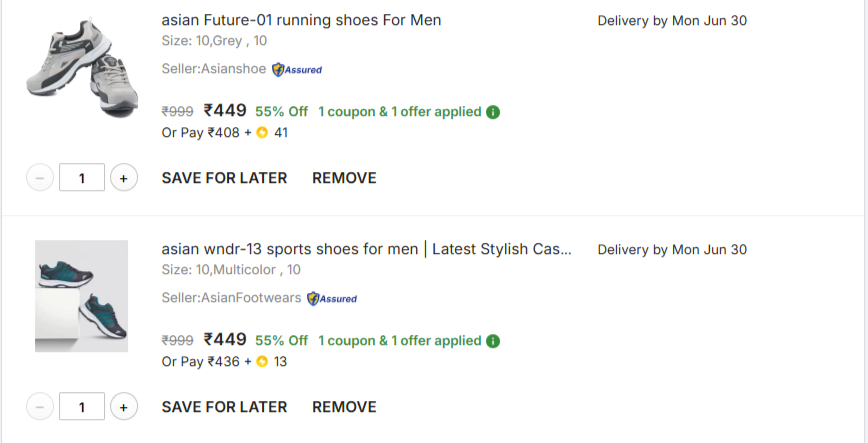The height and width of the screenshot is (443, 868).
Task: Open asian wndr-13 sports shoes title link
Action: [366, 249]
